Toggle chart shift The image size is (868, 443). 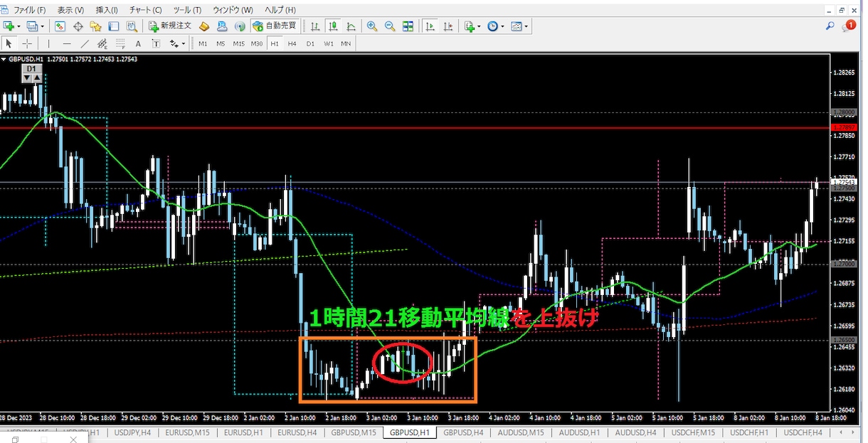click(448, 26)
